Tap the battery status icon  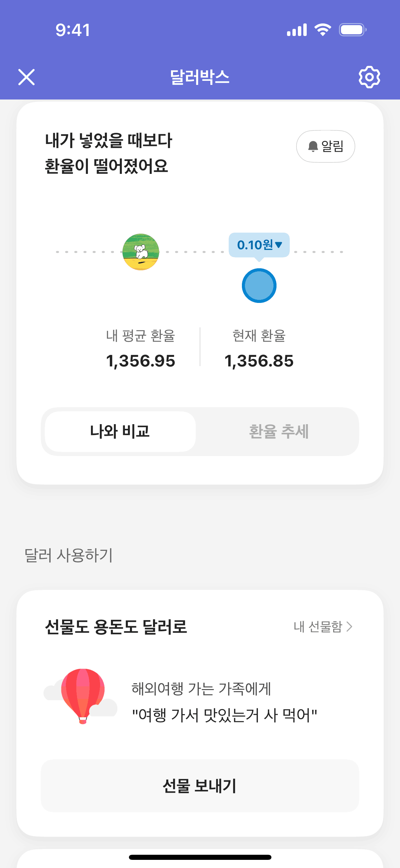pos(353,30)
